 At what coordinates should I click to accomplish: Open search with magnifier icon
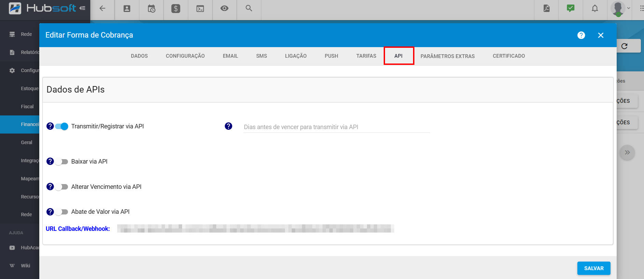(x=249, y=9)
